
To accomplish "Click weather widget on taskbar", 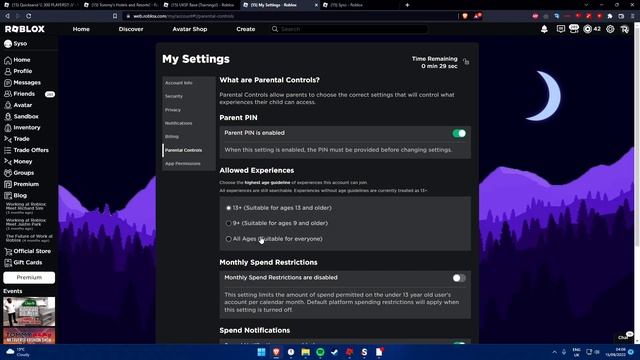I will click(18, 352).
